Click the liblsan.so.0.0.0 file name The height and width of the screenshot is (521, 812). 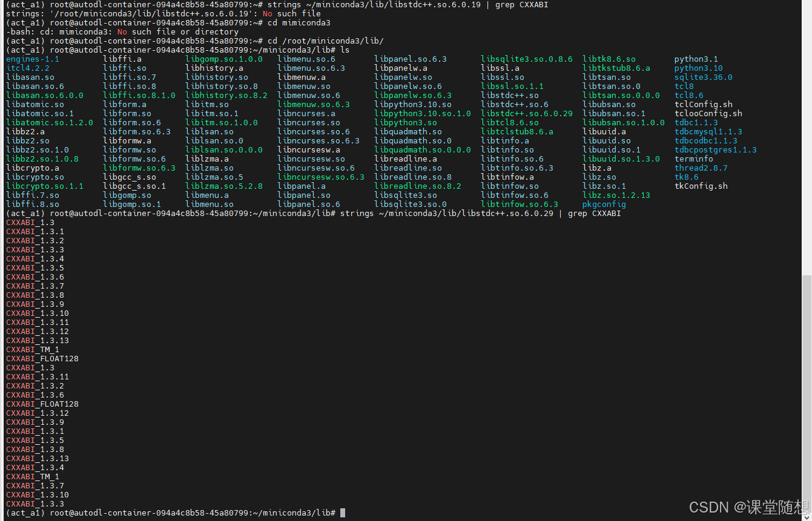(224, 150)
